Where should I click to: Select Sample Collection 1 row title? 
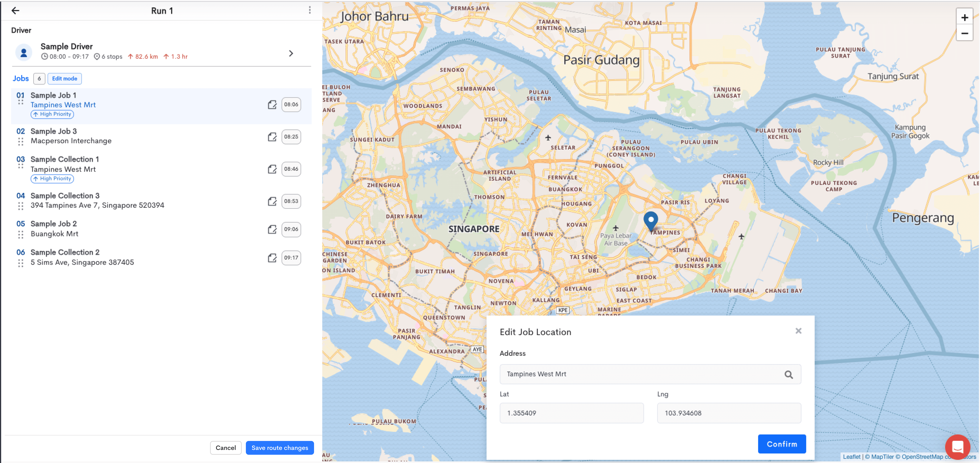point(65,159)
